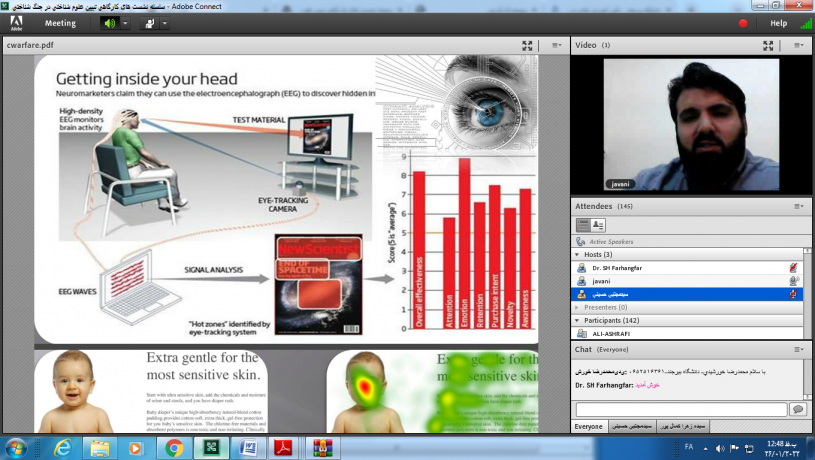Collapse the Hosts group
This screenshot has width=815, height=460.
point(578,255)
